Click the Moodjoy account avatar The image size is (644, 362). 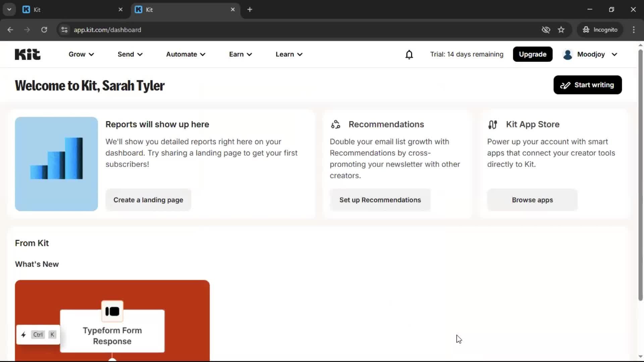(x=568, y=54)
